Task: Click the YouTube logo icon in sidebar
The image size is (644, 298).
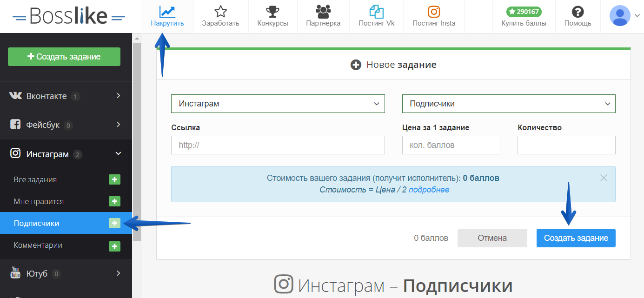Action: [15, 273]
